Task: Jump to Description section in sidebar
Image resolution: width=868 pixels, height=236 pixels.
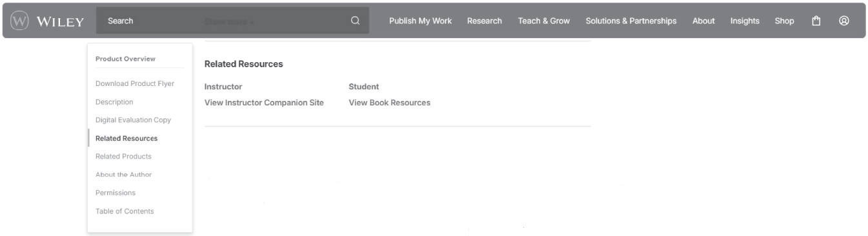Action: 114,102
